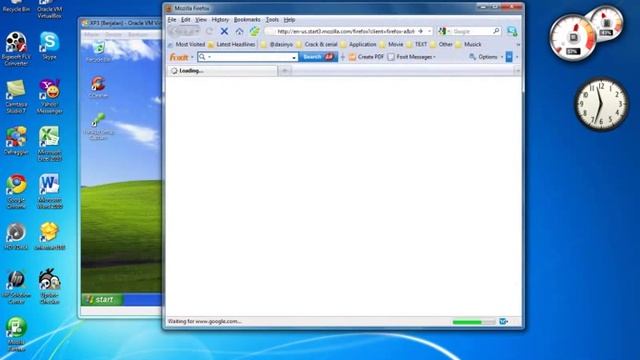Screen dimensions: 640x360
Task: Click the blue icon in Firefox status bar
Action: pyautogui.click(x=503, y=322)
